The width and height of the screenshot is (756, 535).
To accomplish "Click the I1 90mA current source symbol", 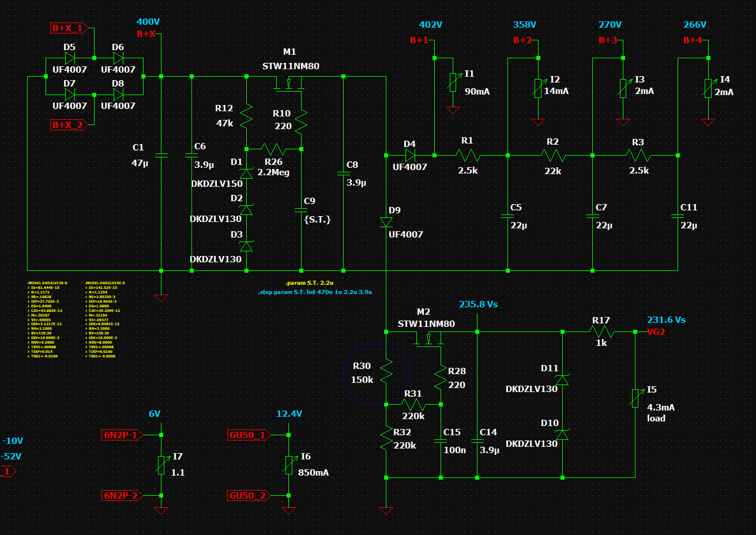I will [453, 82].
